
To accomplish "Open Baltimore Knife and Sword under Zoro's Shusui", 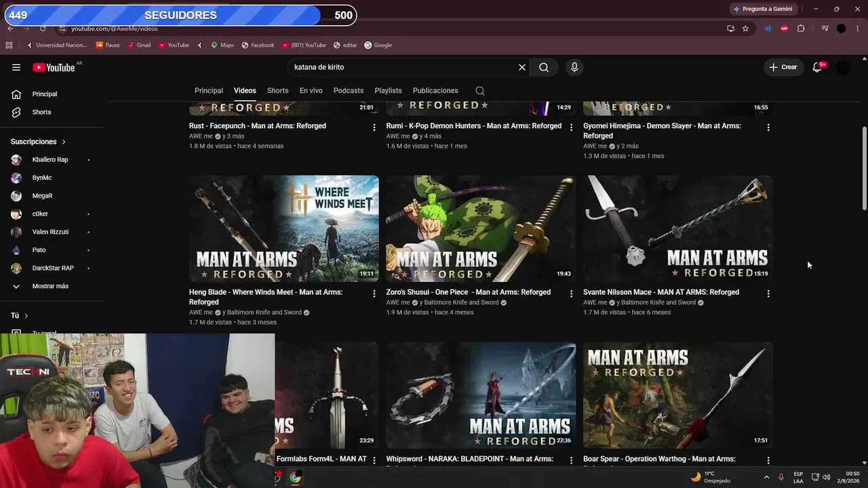I will click(461, 303).
